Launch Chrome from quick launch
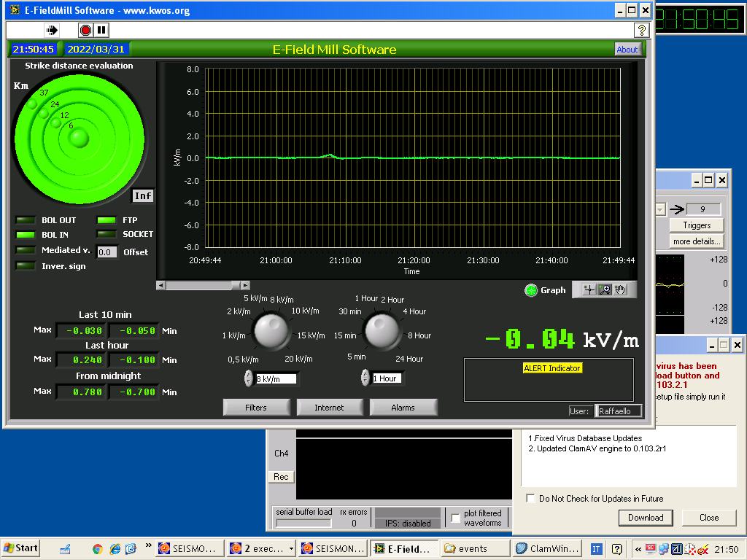Viewport: 747px width, 560px height. [x=97, y=549]
